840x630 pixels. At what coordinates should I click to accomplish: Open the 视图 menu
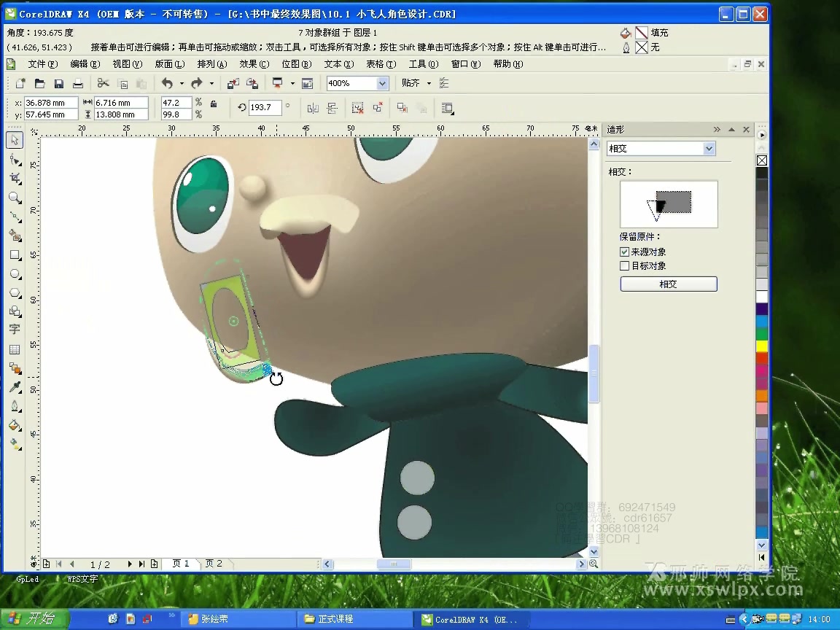pos(128,63)
